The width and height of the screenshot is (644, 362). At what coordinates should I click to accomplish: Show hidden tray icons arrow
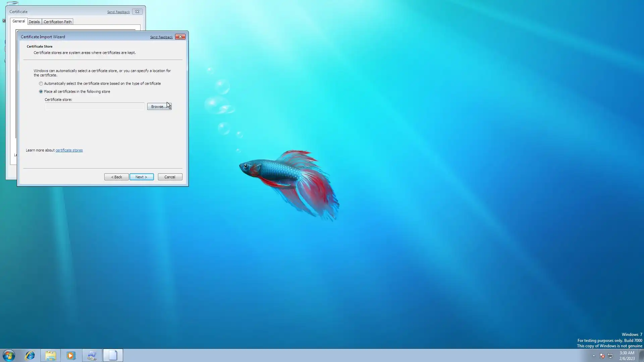[594, 356]
